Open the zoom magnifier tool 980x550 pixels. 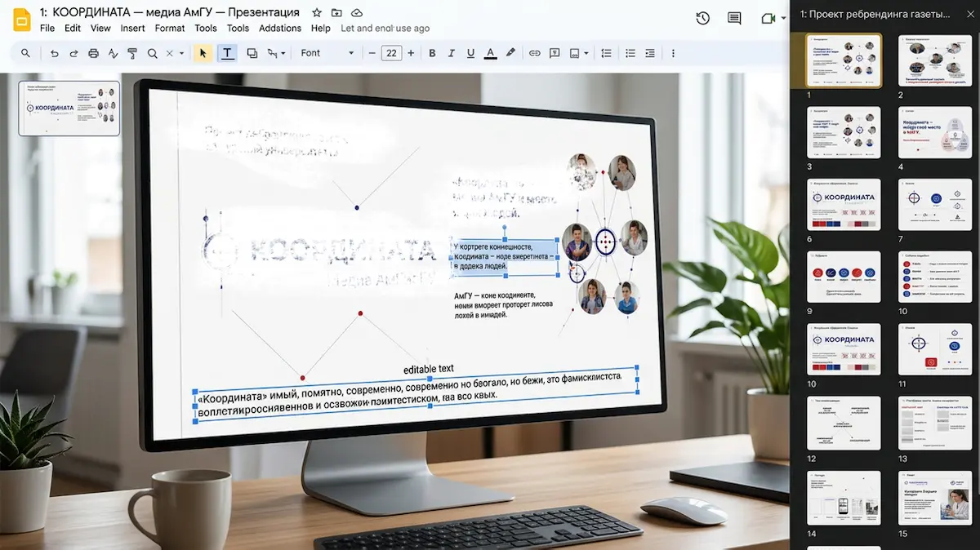pyautogui.click(x=152, y=53)
